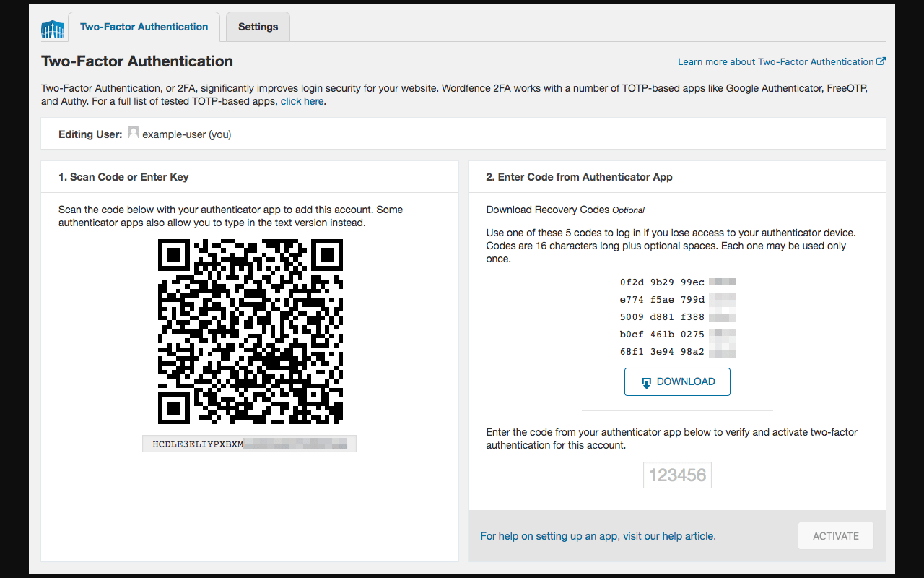Click '2. Enter Code from Authenticator App' heading
The width and height of the screenshot is (924, 578).
coord(580,177)
